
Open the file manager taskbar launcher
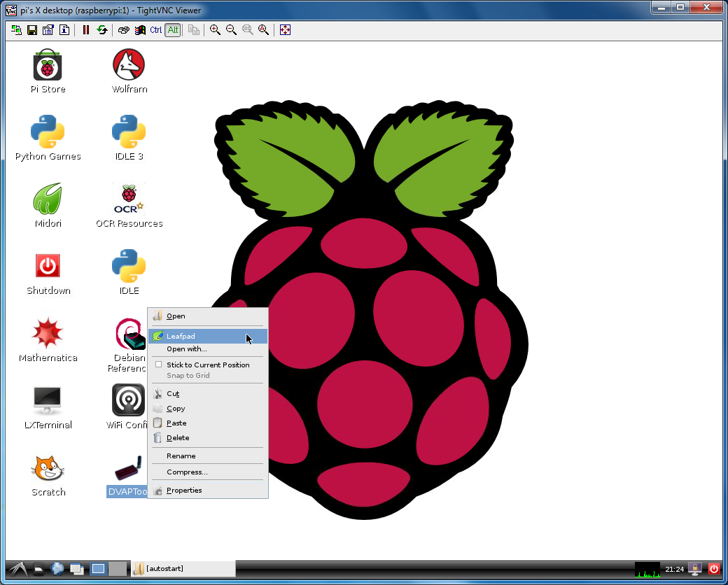[x=38, y=569]
